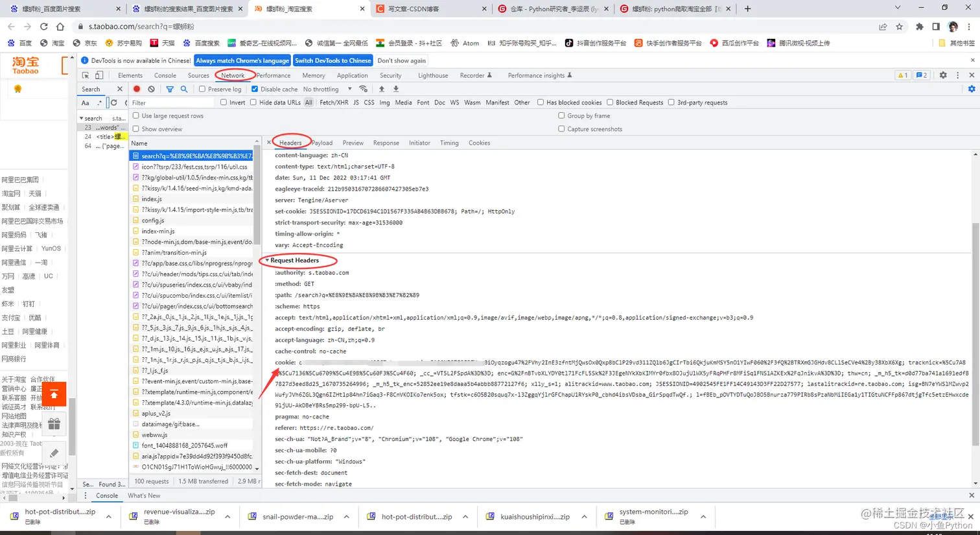Enable Use large request rows

(136, 115)
